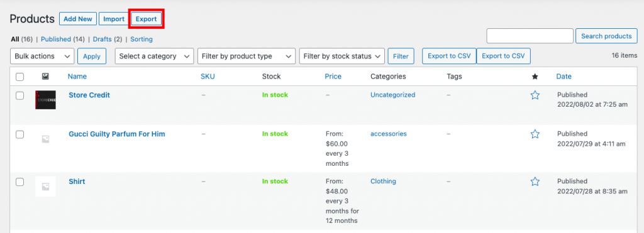The height and width of the screenshot is (233, 644).
Task: Click the 2022/07/28 at 8:35 am date
Action: (x=592, y=191)
